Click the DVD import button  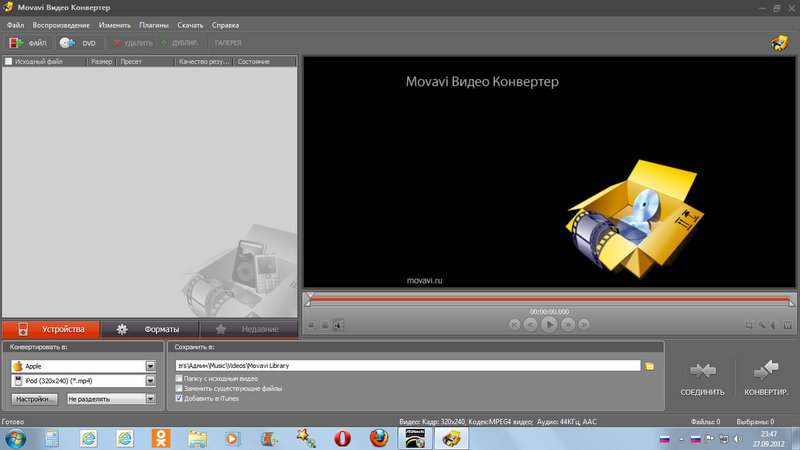click(79, 43)
